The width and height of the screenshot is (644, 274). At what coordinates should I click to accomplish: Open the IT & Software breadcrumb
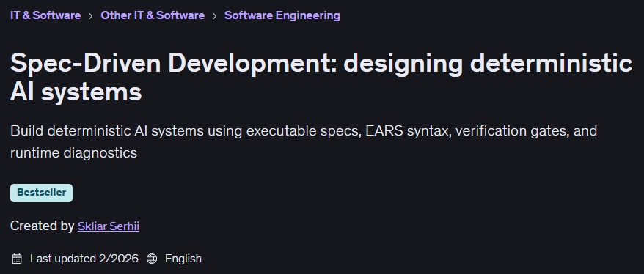tap(45, 15)
